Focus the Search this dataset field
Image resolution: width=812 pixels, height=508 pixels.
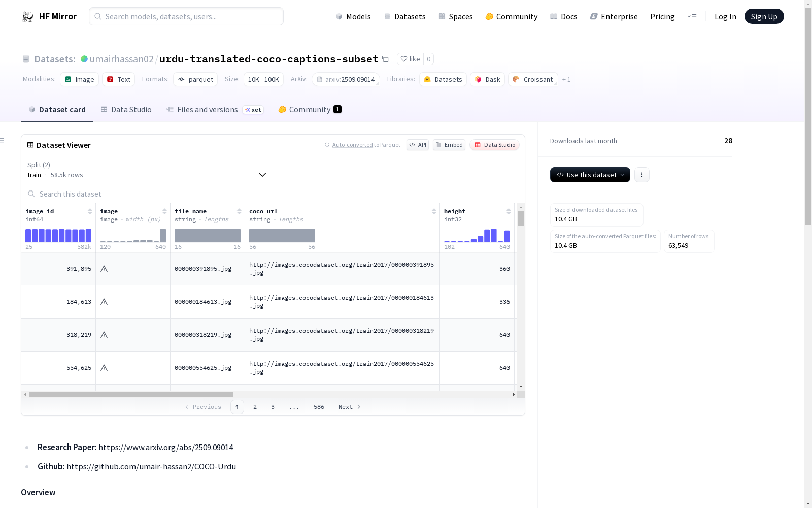[273, 194]
